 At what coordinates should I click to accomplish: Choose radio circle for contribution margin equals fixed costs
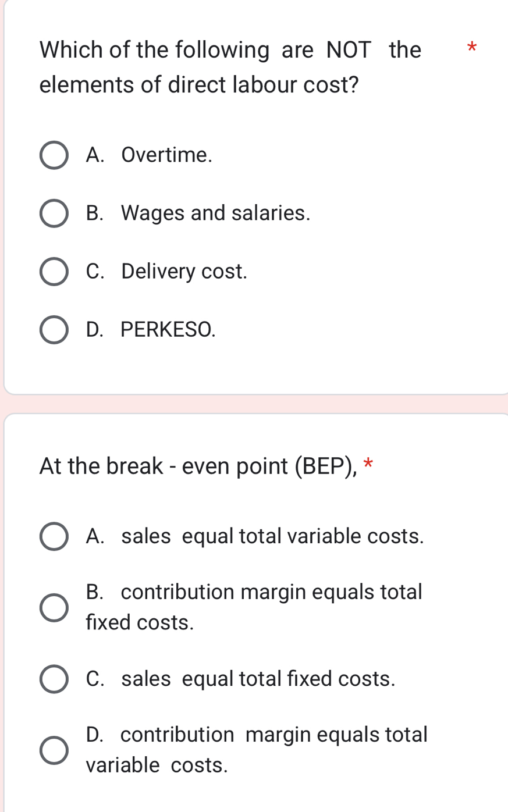(x=54, y=608)
